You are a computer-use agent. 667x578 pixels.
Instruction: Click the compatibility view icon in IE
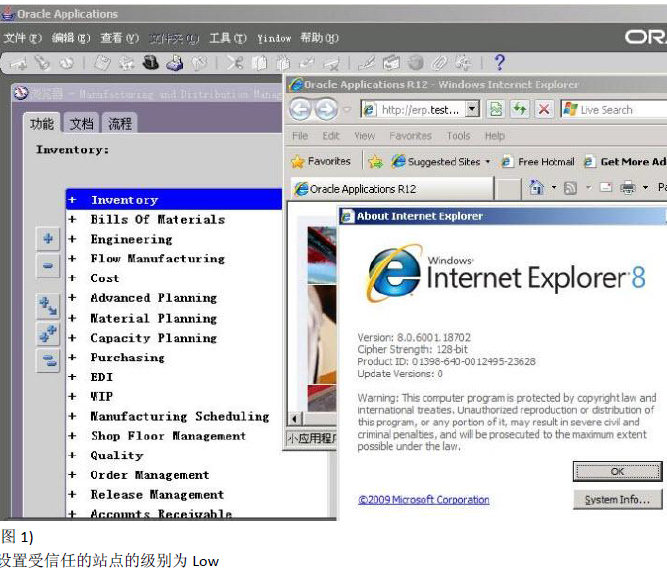(496, 109)
